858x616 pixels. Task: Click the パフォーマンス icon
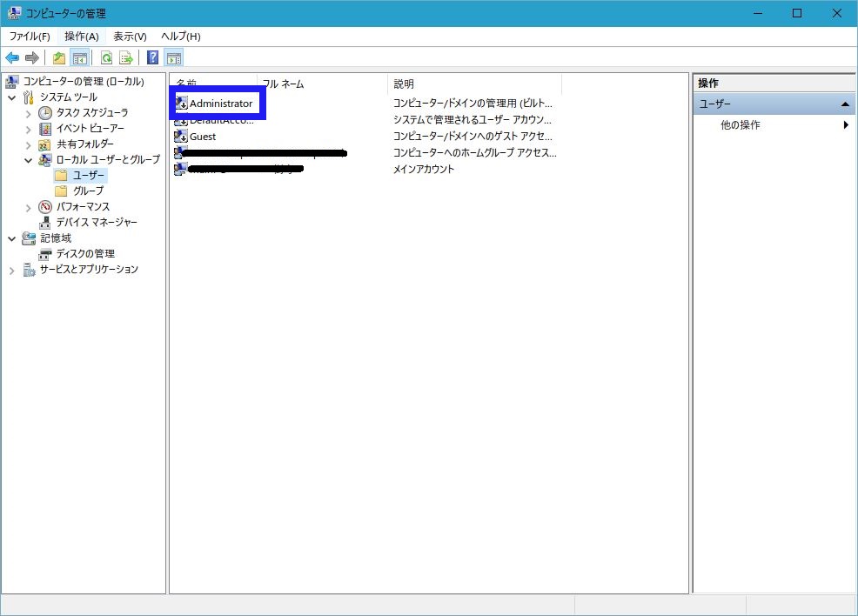tap(45, 207)
